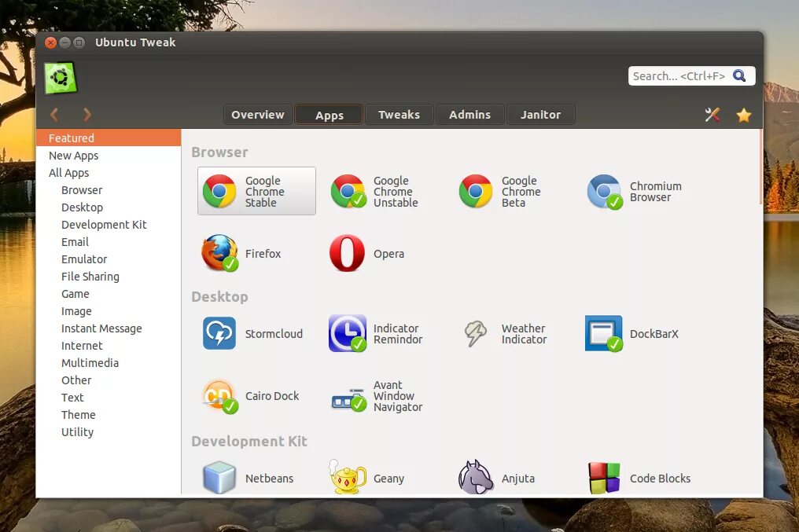799x532 pixels.
Task: Open the Utility category
Action: coord(109,432)
